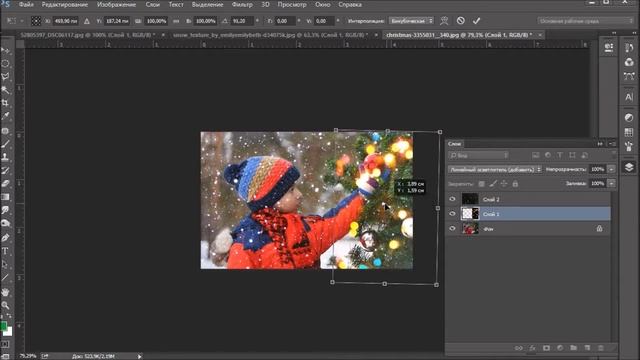This screenshot has height=360, width=640.
Task: Toggle type layer filter icon
Action: click(560, 155)
